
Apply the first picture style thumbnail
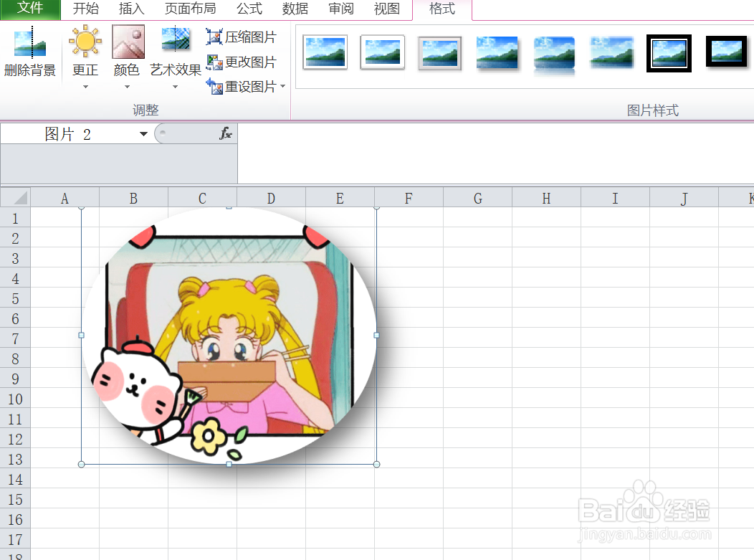click(x=325, y=52)
